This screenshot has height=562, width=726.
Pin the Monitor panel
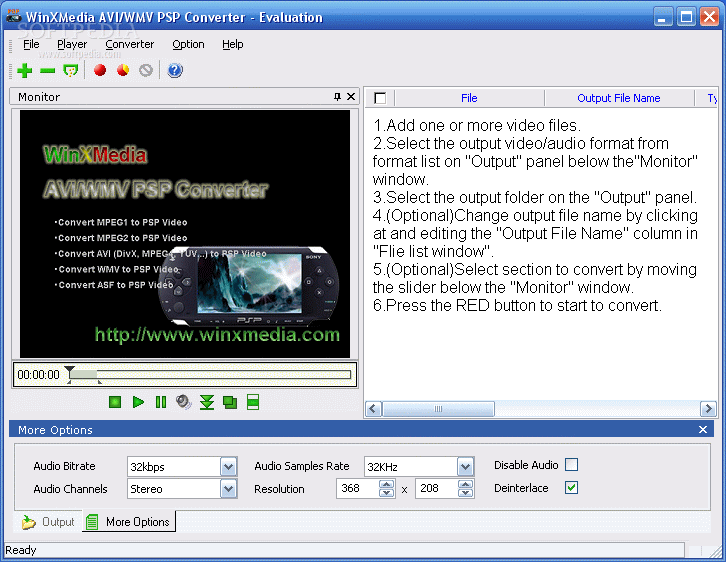click(338, 96)
